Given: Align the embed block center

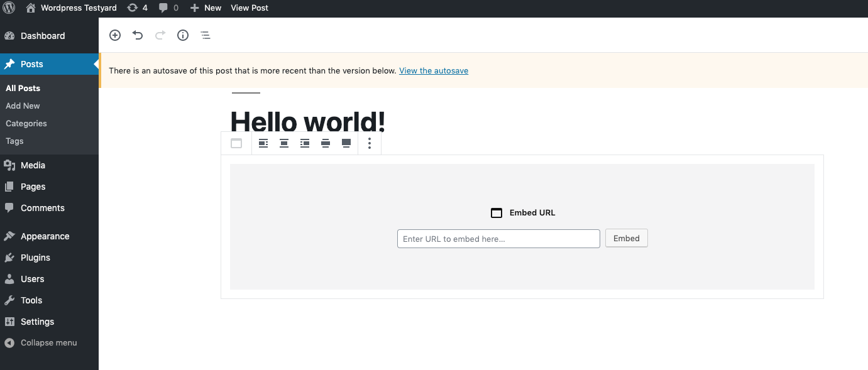Looking at the screenshot, I should pos(284,143).
